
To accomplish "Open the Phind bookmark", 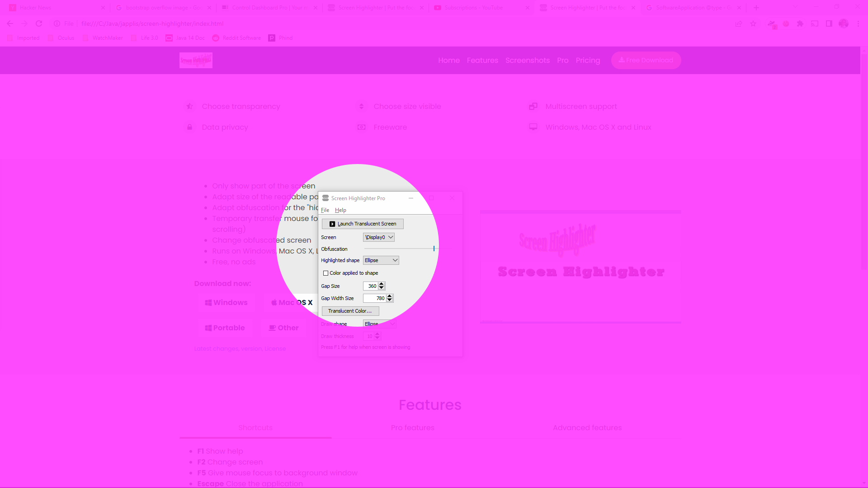I will coord(280,38).
